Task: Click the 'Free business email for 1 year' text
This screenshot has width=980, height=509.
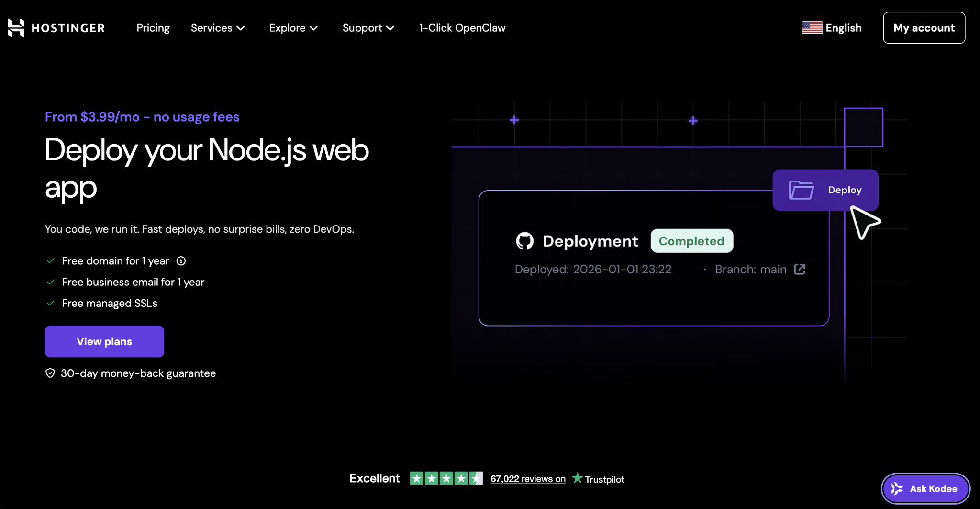Action: [133, 282]
